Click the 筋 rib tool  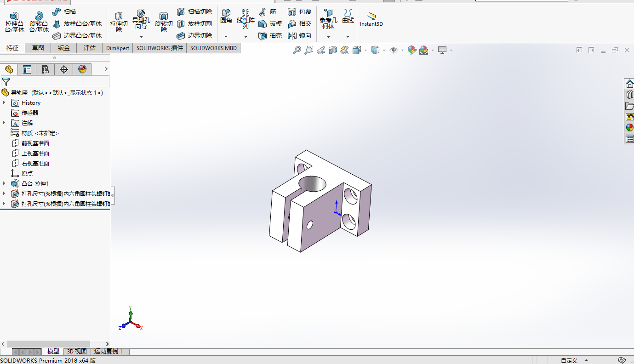tap(267, 11)
